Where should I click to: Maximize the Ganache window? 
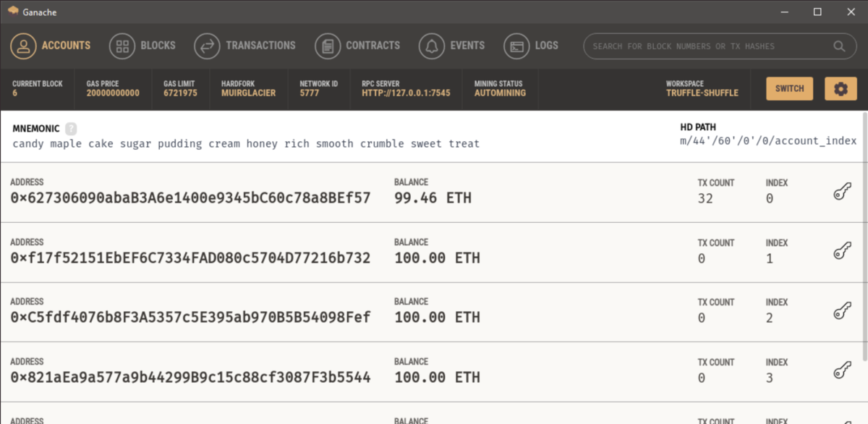(x=817, y=12)
